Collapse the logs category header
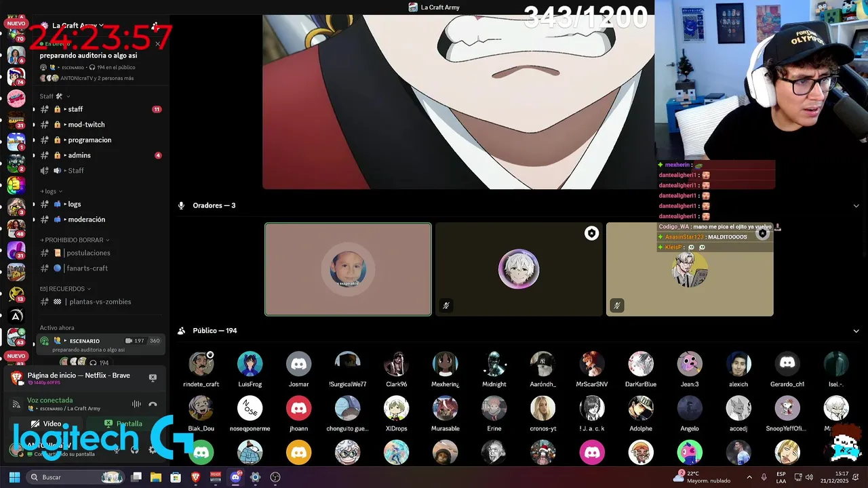Viewport: 868px width, 488px height. [x=52, y=191]
